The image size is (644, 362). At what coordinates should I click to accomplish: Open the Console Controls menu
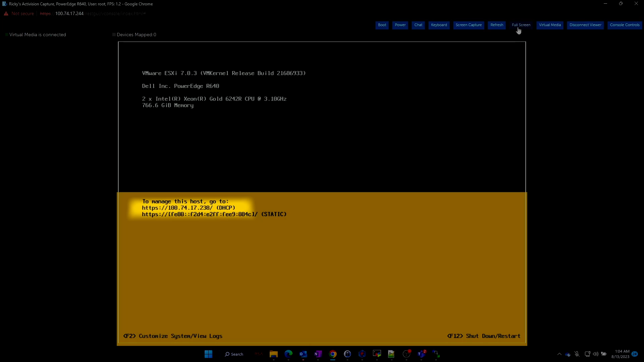pyautogui.click(x=625, y=25)
